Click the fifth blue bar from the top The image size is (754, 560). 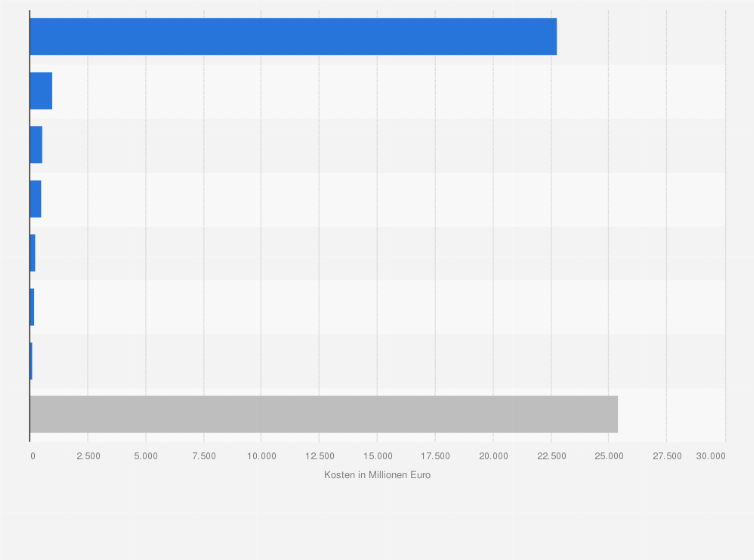(33, 253)
